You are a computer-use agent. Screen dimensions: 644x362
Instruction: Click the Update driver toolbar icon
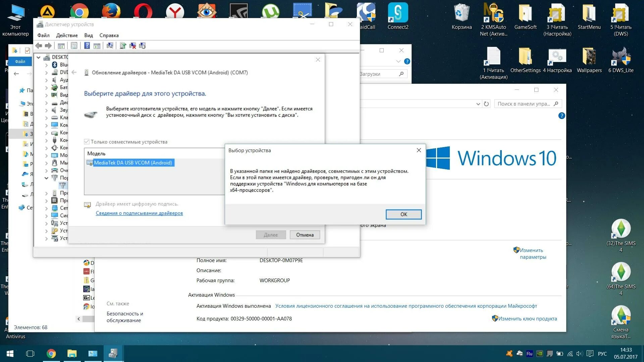(123, 46)
